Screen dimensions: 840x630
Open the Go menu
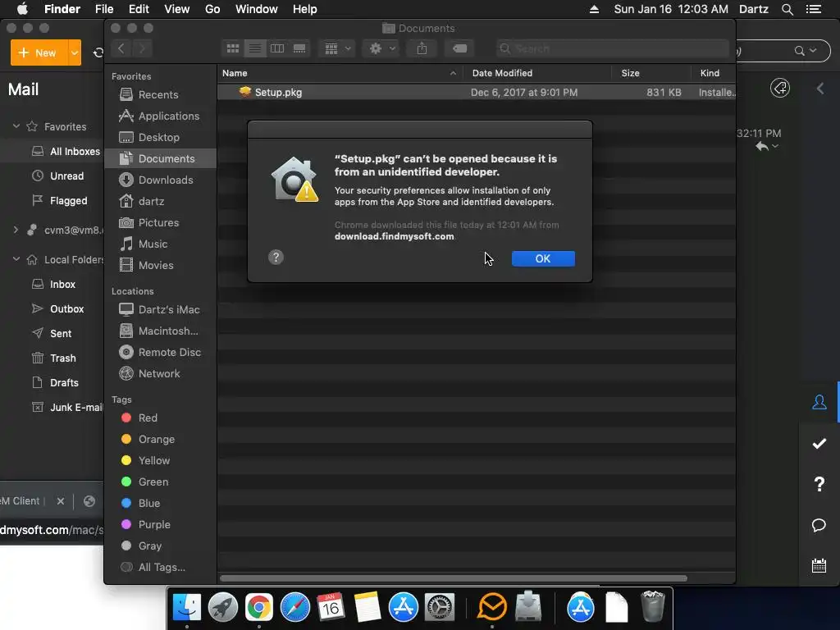212,9
